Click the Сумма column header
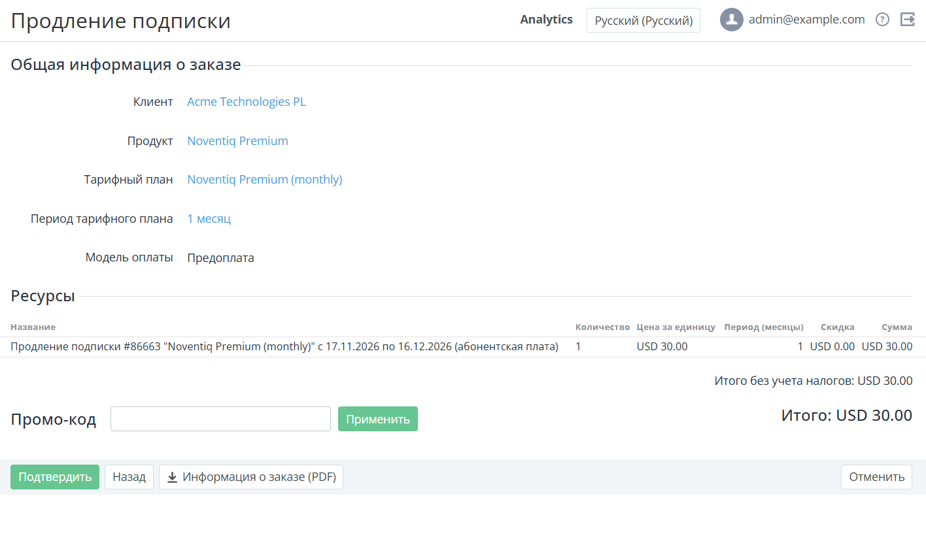The image size is (926, 560). 897,327
